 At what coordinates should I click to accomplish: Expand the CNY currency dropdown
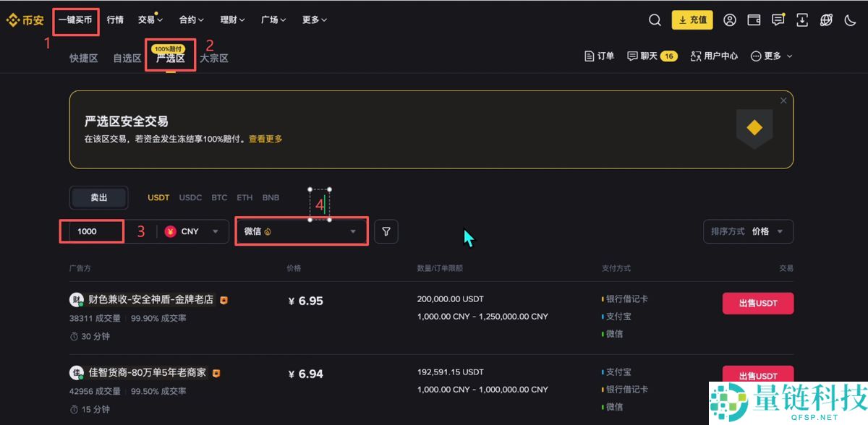192,231
